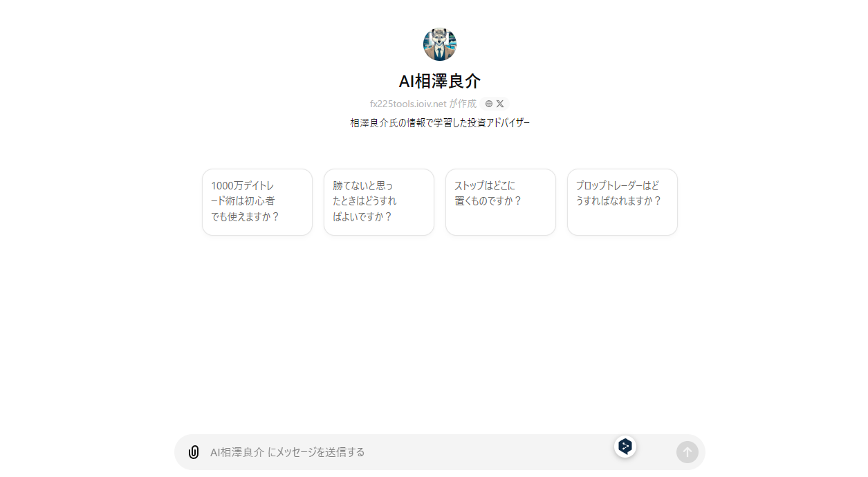This screenshot has height=477, width=868.
Task: Click the 置くものですか text in third card
Action: [x=488, y=201]
